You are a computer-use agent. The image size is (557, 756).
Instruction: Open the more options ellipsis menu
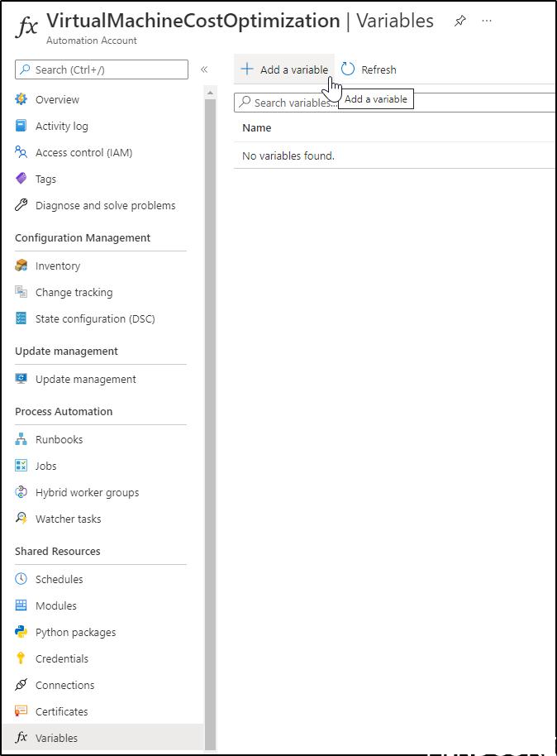[487, 22]
